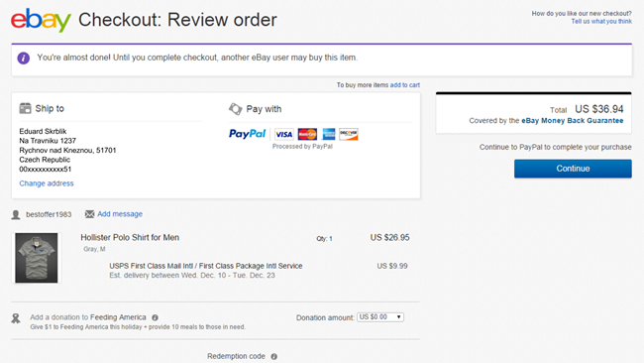Click the Checkout: Review order heading
This screenshot has width=644, height=363.
(x=177, y=20)
